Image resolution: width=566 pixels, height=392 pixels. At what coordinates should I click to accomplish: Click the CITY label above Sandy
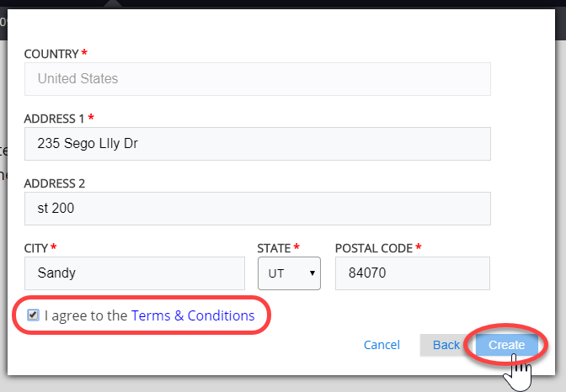point(36,248)
